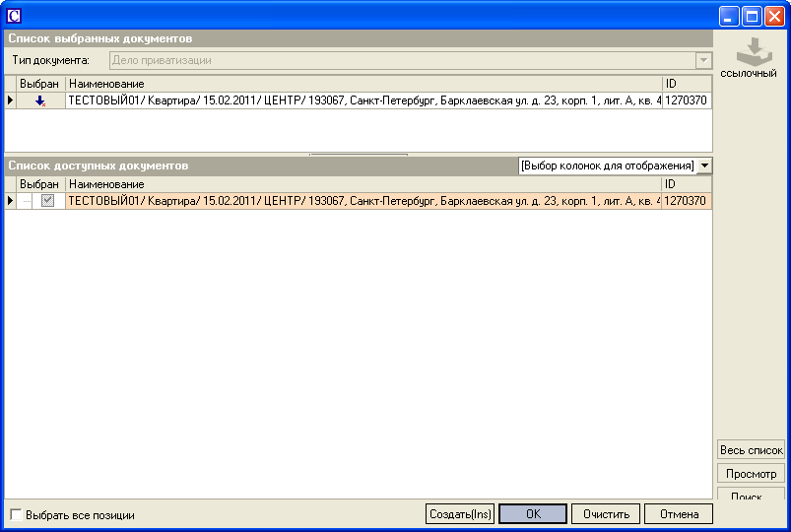Click the 'Наименование' column header in available documents
The image size is (791, 532).
pyautogui.click(x=363, y=184)
